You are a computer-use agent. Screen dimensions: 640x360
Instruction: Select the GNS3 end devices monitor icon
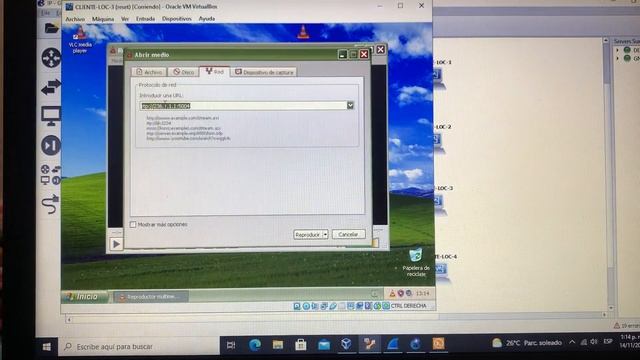[x=51, y=116]
